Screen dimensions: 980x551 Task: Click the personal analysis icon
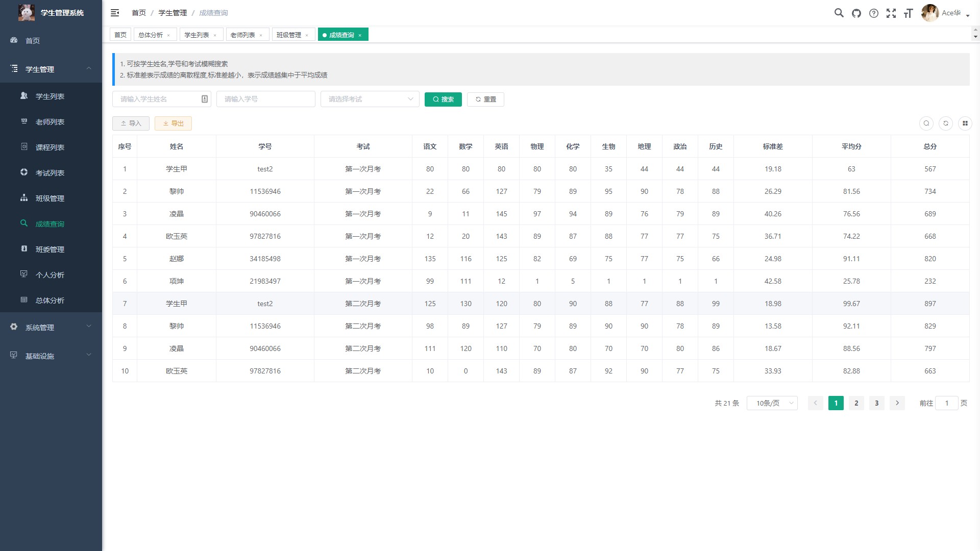coord(24,274)
